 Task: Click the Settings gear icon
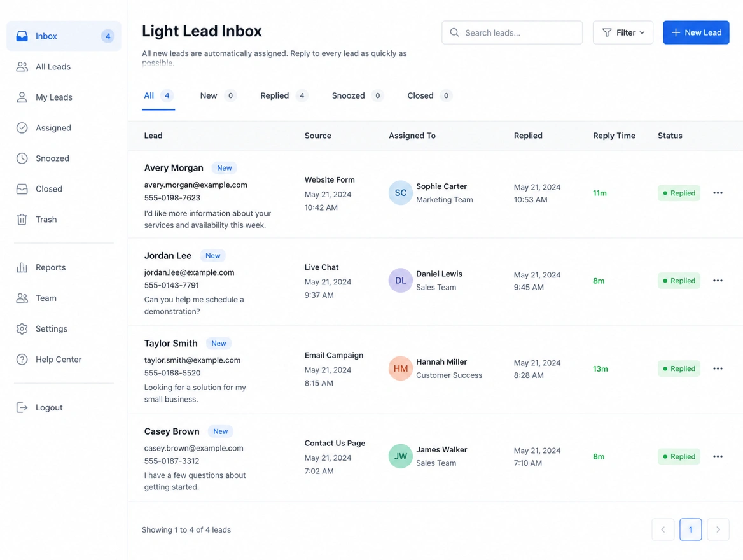pos(22,328)
